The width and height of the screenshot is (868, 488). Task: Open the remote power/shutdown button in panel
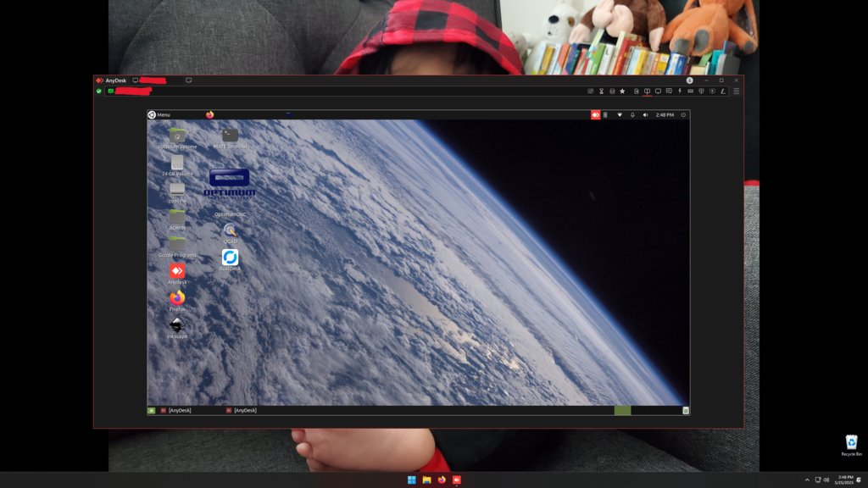coord(683,114)
